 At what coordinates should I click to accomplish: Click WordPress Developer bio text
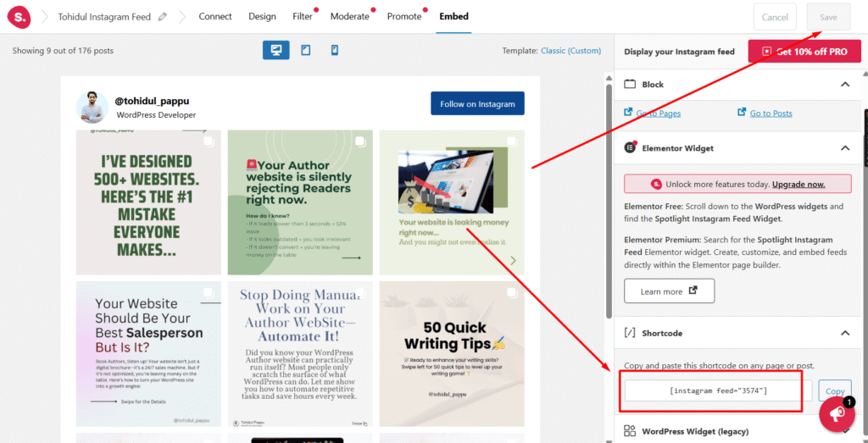156,115
